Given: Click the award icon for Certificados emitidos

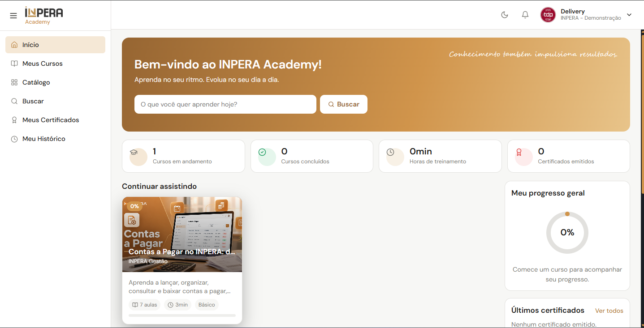Looking at the screenshot, I should point(519,152).
